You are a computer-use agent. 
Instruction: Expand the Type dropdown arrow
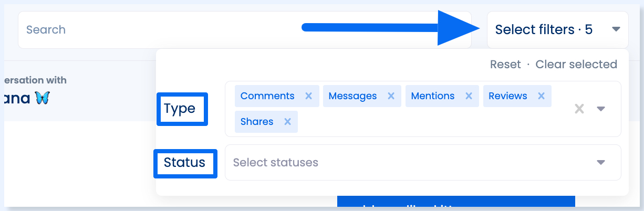(601, 109)
